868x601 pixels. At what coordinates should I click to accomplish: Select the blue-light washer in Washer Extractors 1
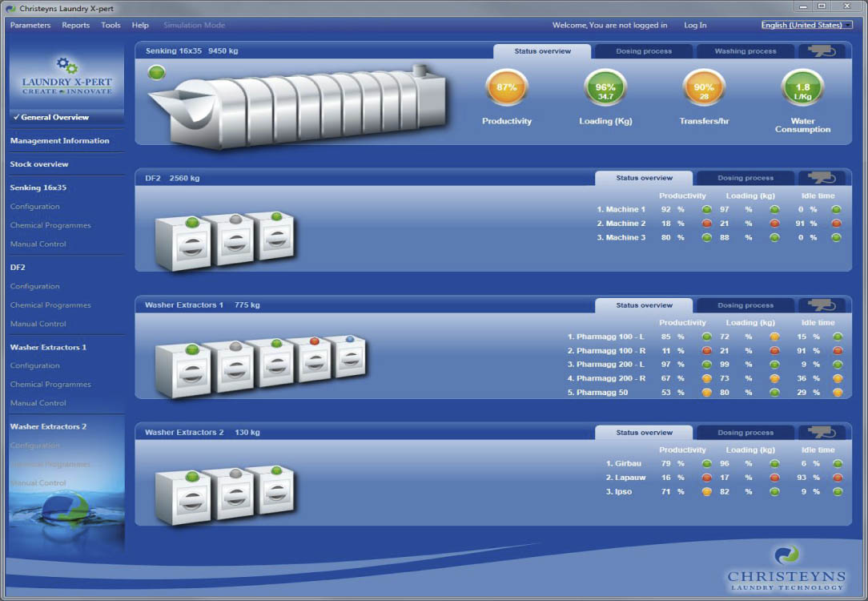[348, 356]
